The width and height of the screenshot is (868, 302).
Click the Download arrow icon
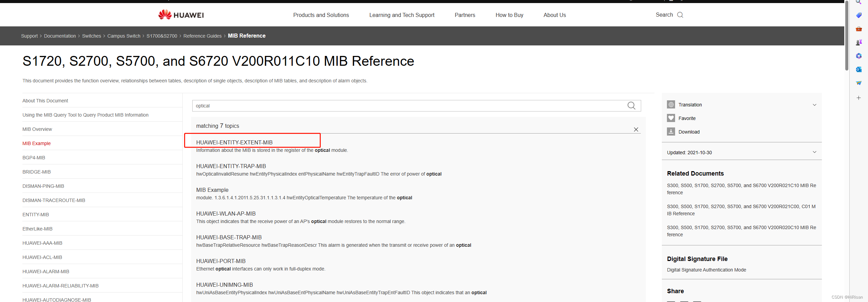[671, 132]
